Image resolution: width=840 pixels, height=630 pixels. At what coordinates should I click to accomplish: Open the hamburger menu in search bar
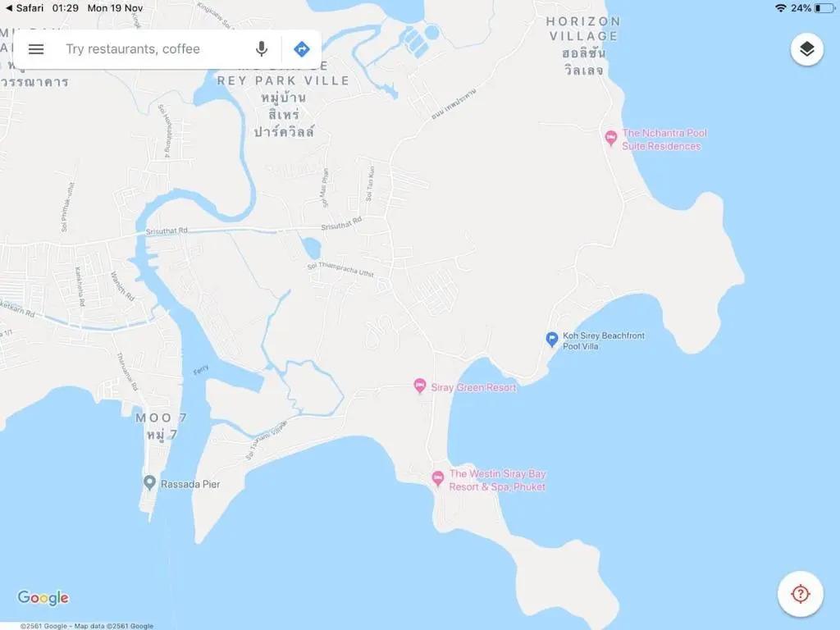[36, 49]
